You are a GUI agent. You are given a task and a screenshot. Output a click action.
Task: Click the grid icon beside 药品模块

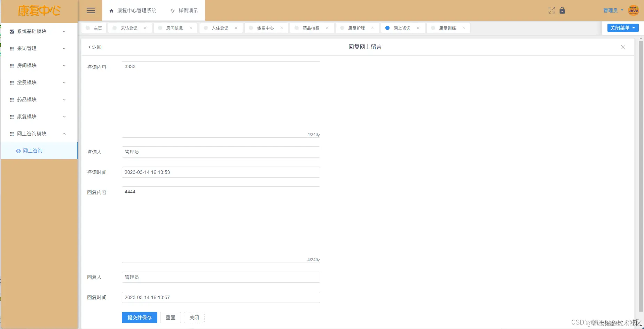(12, 99)
